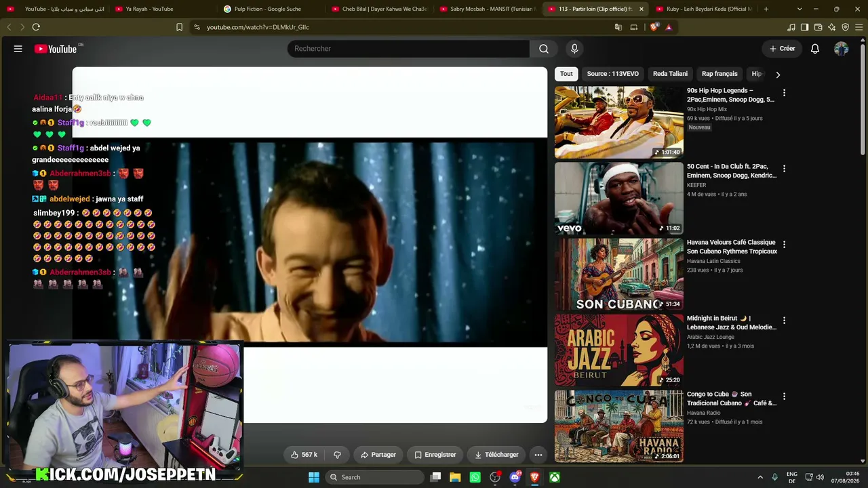Open more actions menu below the video
Screen dimensions: 868x488
point(538,455)
